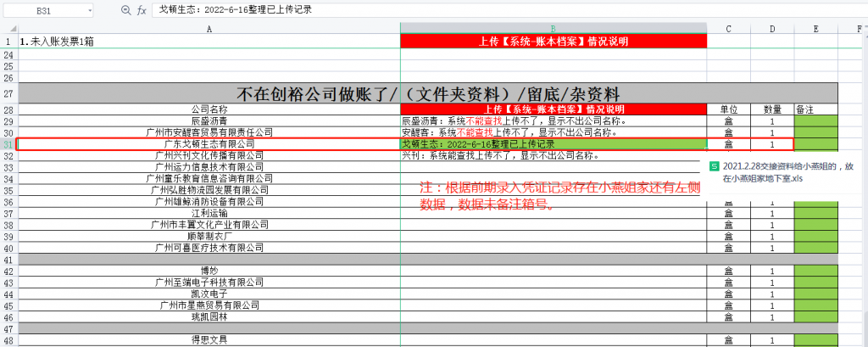Select column D header
This screenshot has width=868, height=347.
(772, 28)
